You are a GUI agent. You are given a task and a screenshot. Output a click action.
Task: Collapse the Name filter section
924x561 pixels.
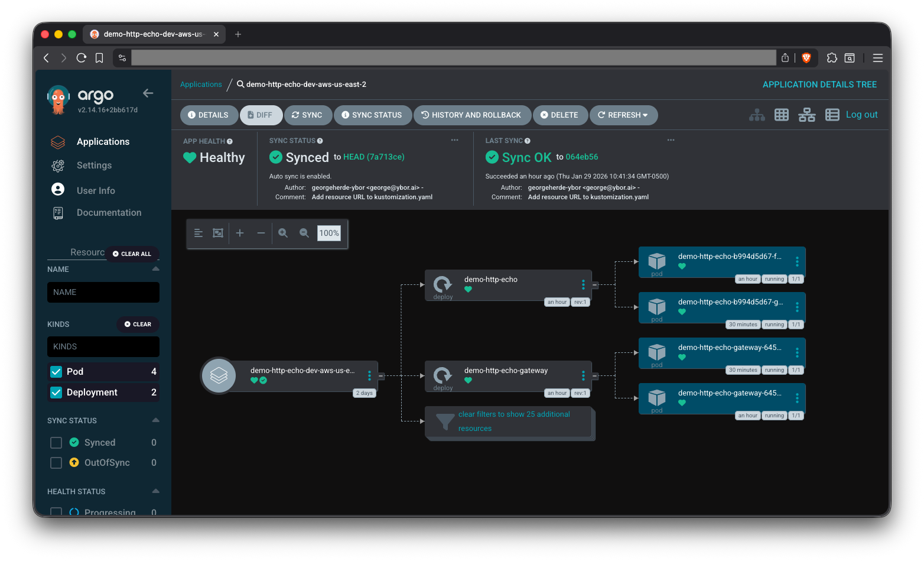click(155, 269)
